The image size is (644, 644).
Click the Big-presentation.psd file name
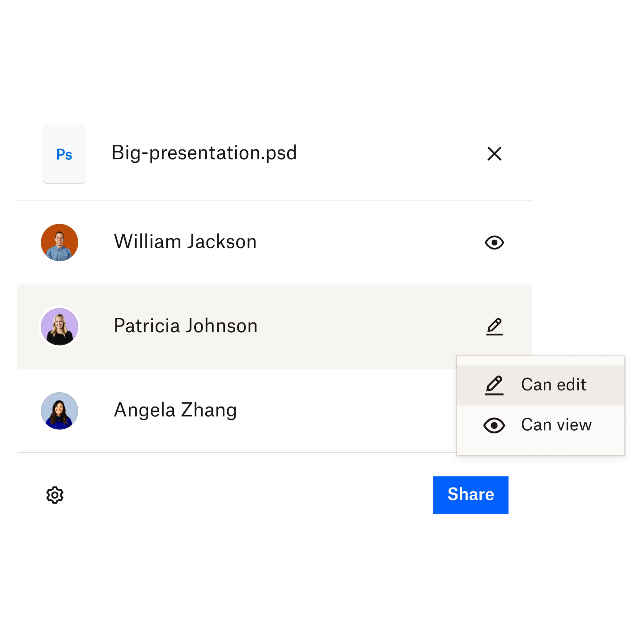pyautogui.click(x=204, y=153)
